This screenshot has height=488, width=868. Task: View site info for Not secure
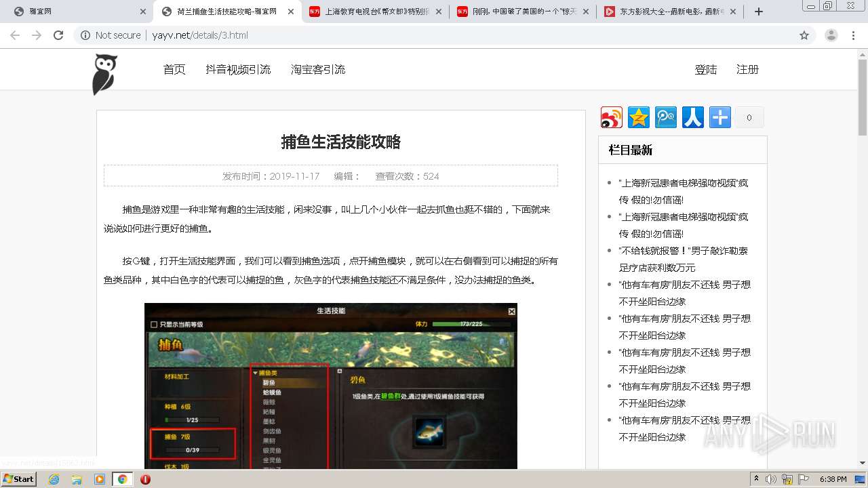coord(111,35)
